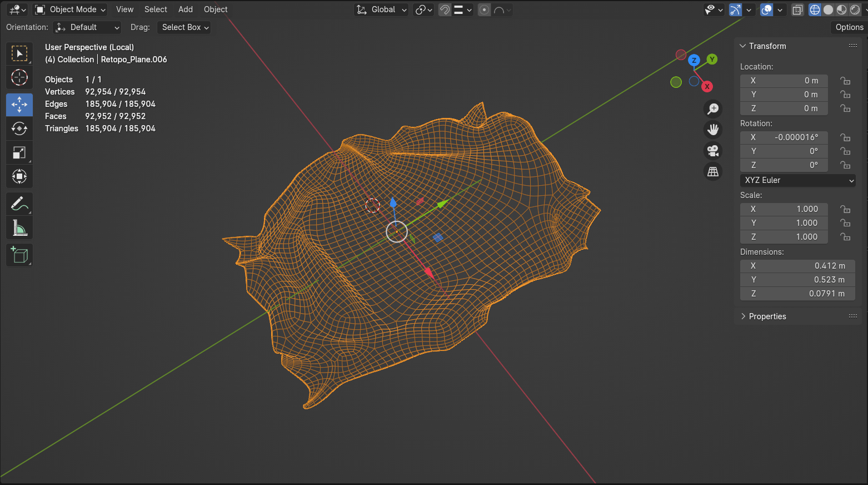Screen dimensions: 868x485
Task: Enable snapping with the magnet icon
Action: click(x=445, y=9)
